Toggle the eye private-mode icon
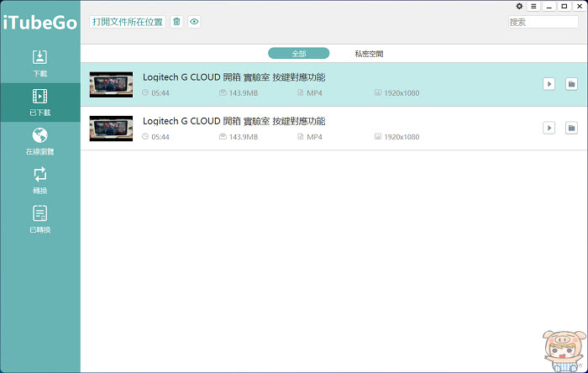Screen dimensions: 588x373 click(194, 22)
